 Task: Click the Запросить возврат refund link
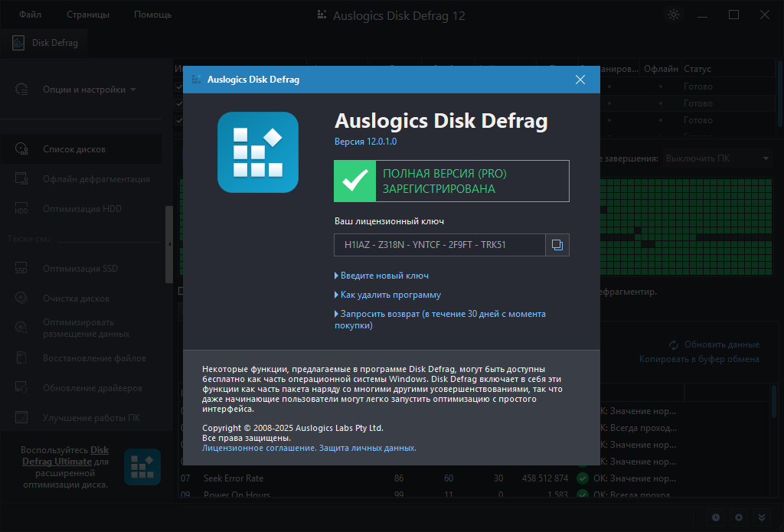click(440, 319)
